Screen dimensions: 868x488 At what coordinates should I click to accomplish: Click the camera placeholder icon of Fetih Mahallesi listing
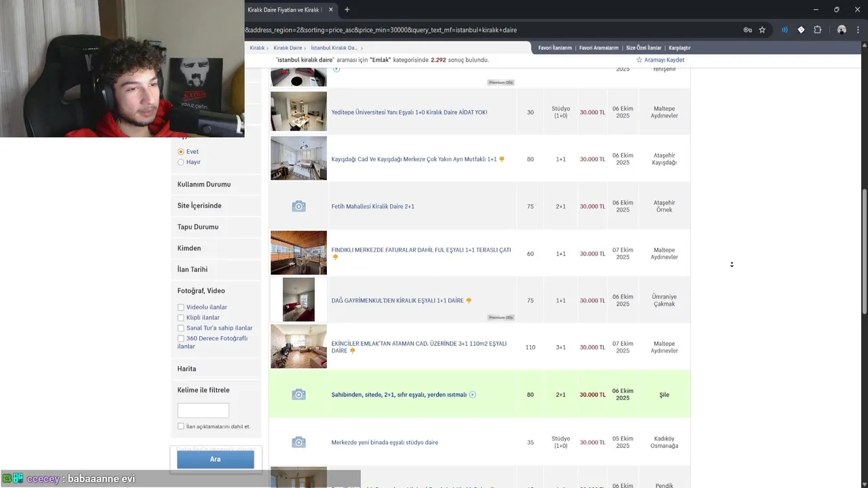298,206
